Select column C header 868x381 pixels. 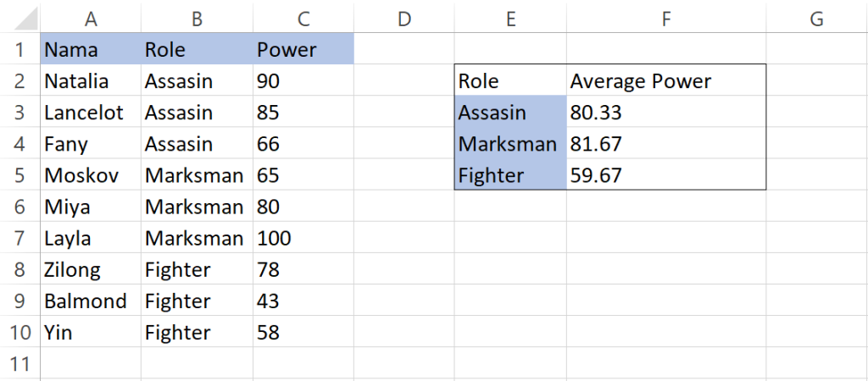coord(303,19)
